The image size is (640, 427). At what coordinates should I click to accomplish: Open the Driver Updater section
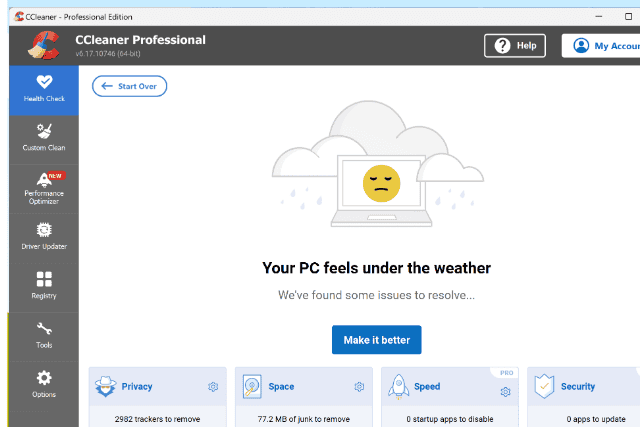coord(44,238)
